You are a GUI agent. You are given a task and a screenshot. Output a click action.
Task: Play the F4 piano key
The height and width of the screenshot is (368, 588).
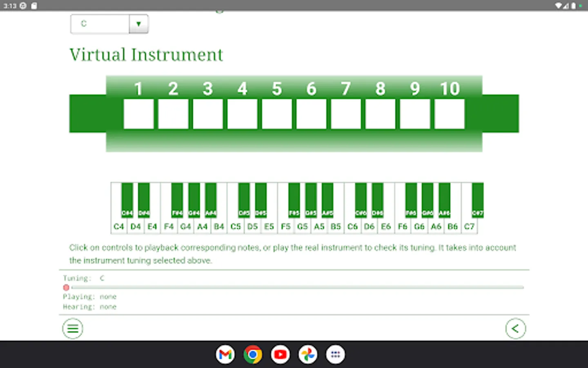click(x=169, y=226)
